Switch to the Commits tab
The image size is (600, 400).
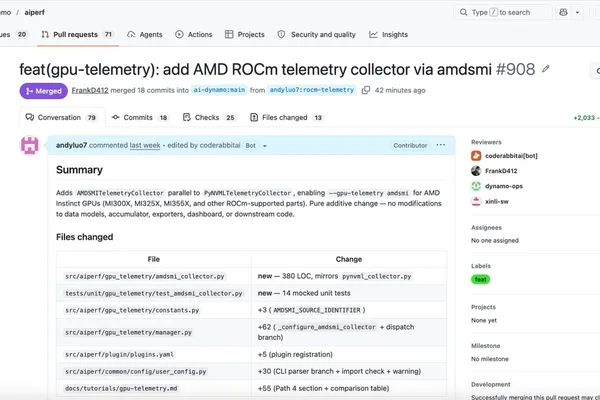tap(140, 118)
